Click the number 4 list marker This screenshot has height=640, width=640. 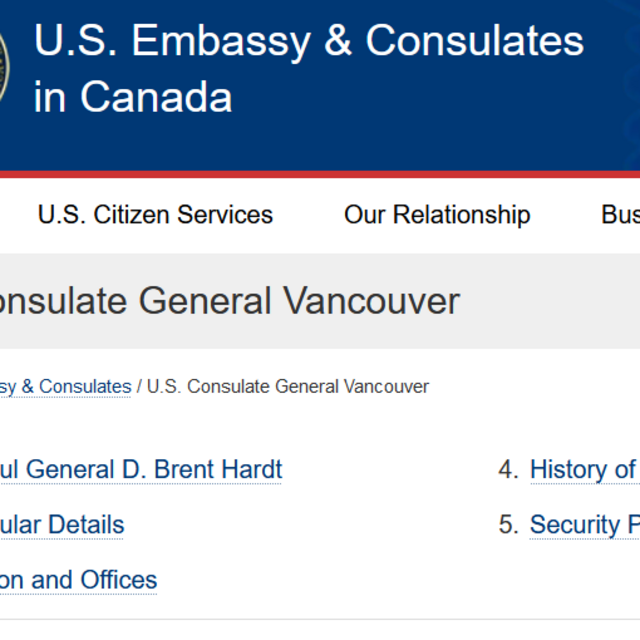tap(508, 469)
